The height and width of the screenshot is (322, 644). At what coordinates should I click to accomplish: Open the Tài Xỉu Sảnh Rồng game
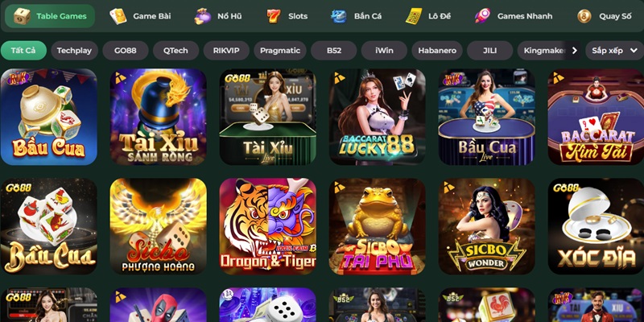(x=158, y=117)
